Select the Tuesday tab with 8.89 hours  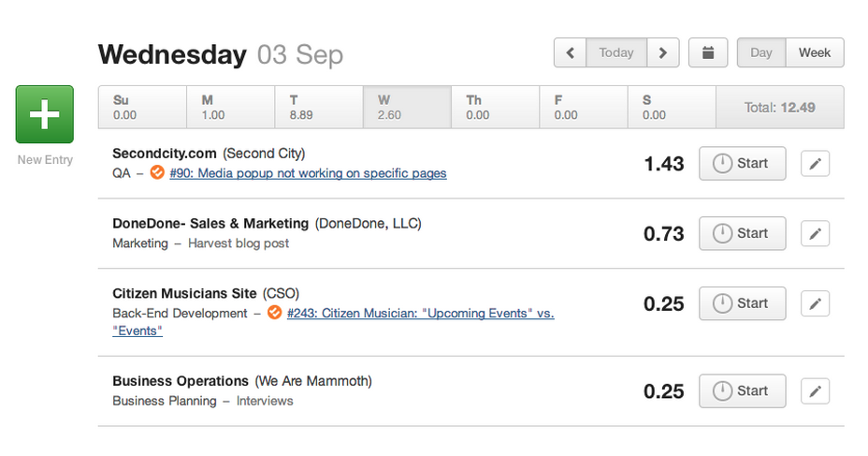318,108
